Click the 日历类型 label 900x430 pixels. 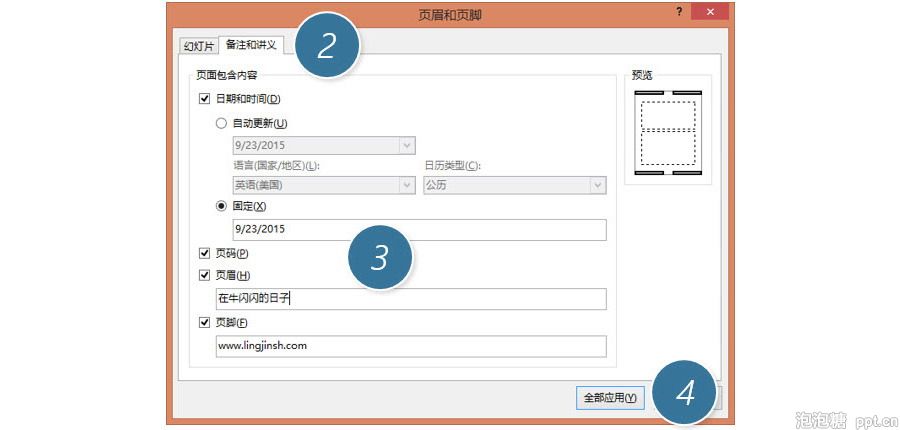(x=452, y=166)
